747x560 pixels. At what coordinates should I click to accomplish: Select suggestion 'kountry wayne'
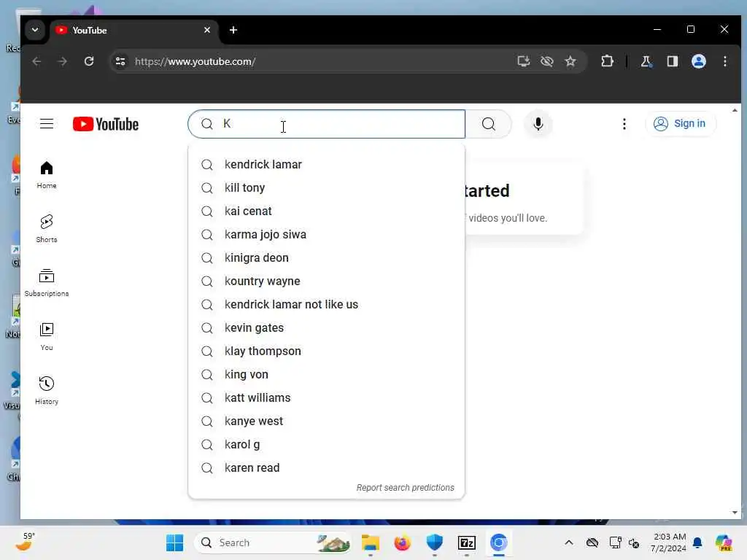(326, 281)
